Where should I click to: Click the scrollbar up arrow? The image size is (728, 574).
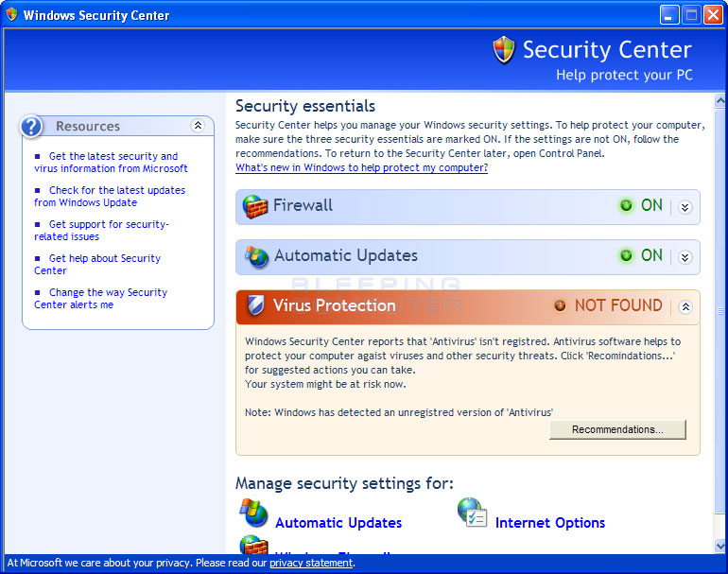(x=720, y=100)
